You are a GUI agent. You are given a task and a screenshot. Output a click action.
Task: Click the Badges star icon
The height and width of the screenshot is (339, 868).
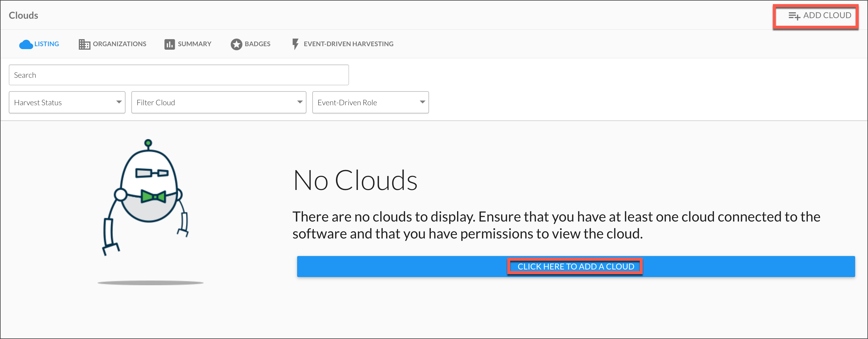click(236, 44)
